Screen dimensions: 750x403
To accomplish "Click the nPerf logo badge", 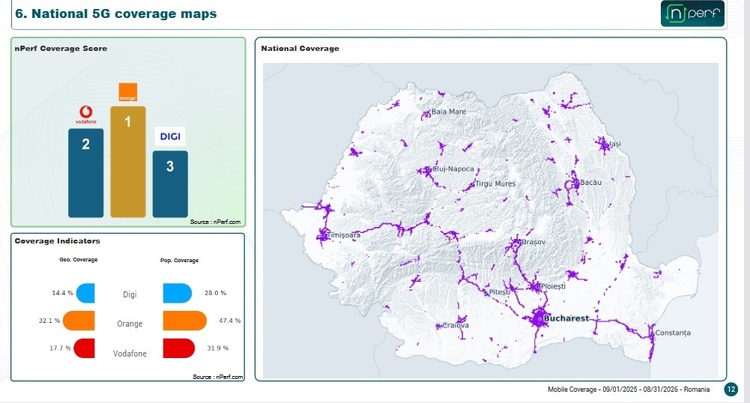I will point(692,13).
